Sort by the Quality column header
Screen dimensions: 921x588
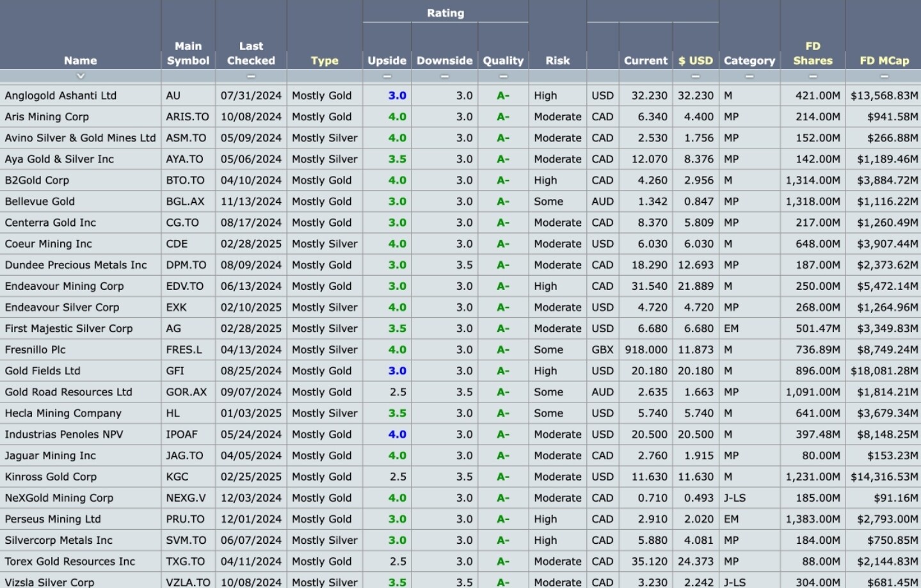503,61
